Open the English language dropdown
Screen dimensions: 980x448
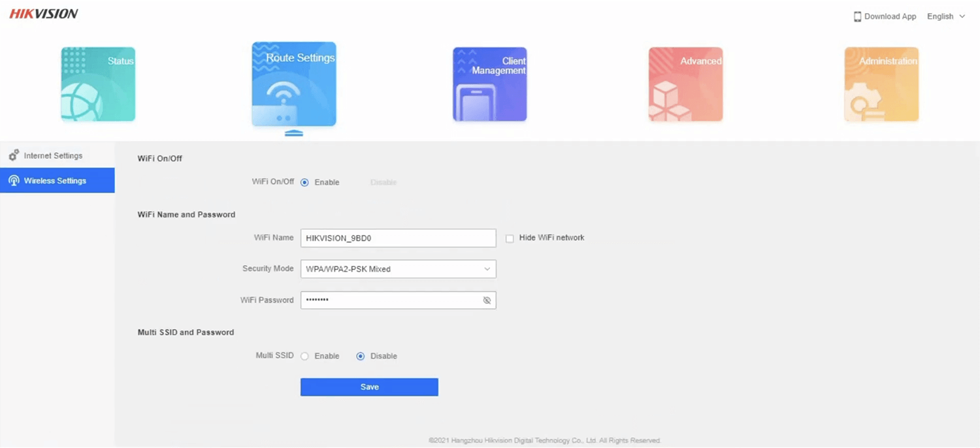tap(945, 16)
